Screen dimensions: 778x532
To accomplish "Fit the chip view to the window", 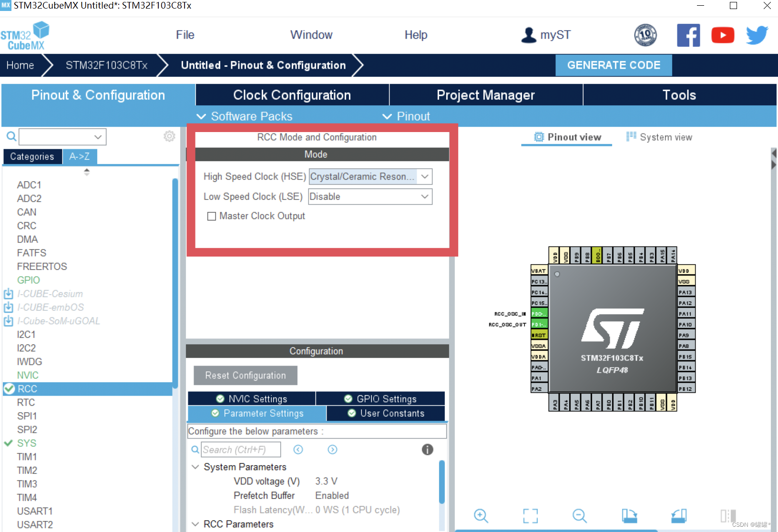I will 530,516.
